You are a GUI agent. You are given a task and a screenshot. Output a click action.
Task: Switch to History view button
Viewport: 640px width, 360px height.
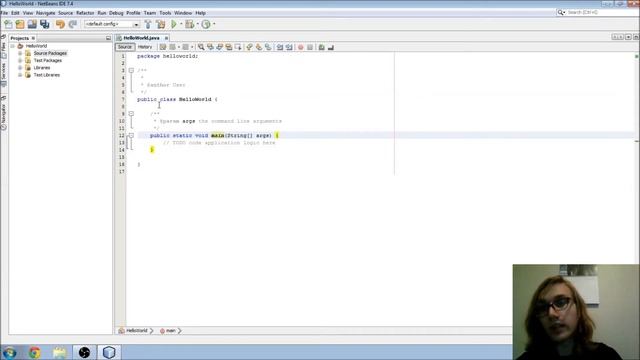point(144,47)
